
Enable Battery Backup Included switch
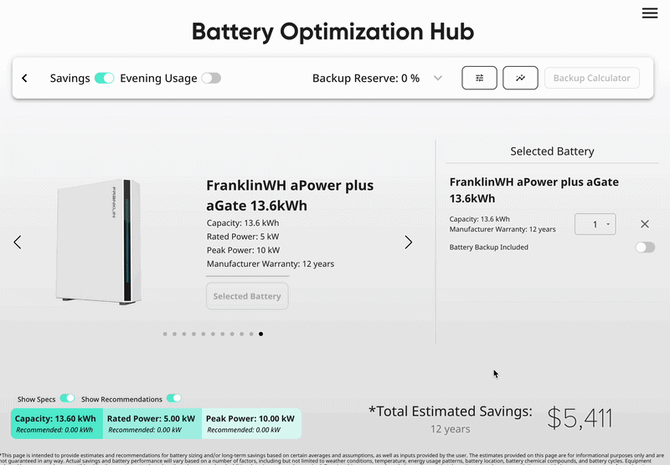pos(645,247)
